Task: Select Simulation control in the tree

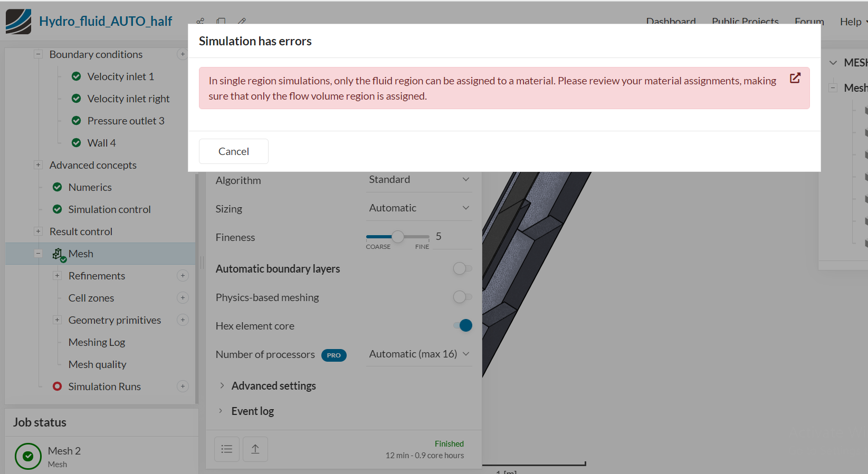Action: 109,209
